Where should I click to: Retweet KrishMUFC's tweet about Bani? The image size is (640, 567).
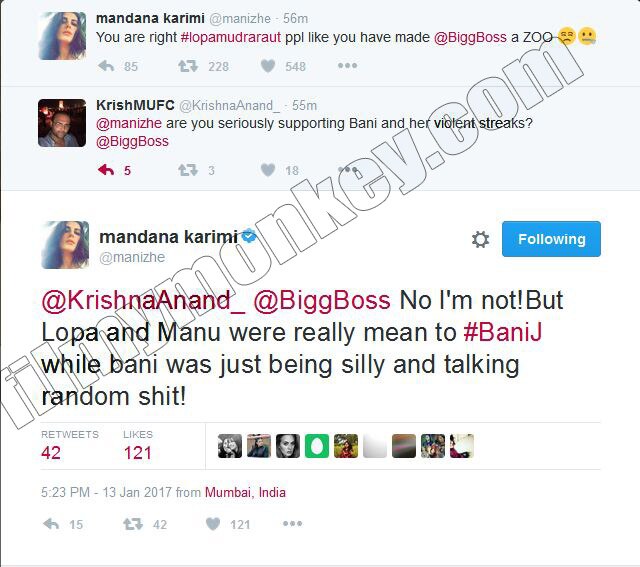pos(188,170)
